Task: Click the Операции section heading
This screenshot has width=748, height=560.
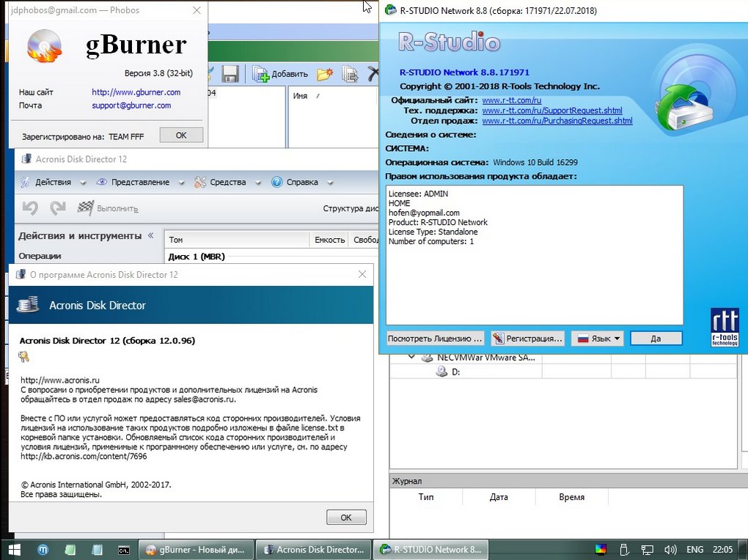Action: pos(40,256)
